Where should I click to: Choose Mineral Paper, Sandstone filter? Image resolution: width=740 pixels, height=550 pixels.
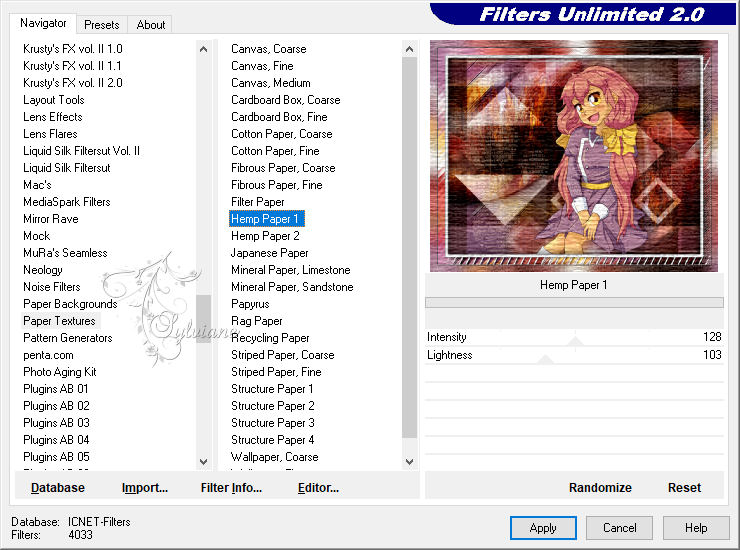[292, 287]
